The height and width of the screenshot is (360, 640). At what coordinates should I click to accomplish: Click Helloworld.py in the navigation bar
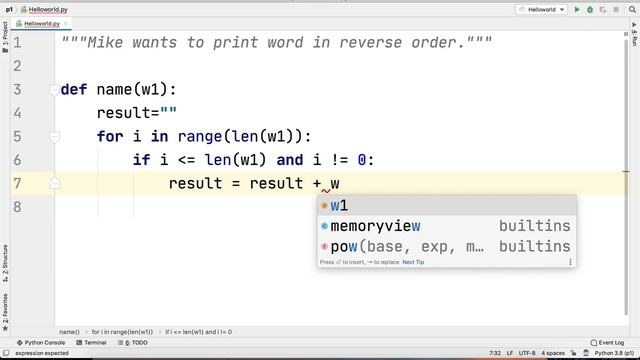pyautogui.click(x=44, y=9)
